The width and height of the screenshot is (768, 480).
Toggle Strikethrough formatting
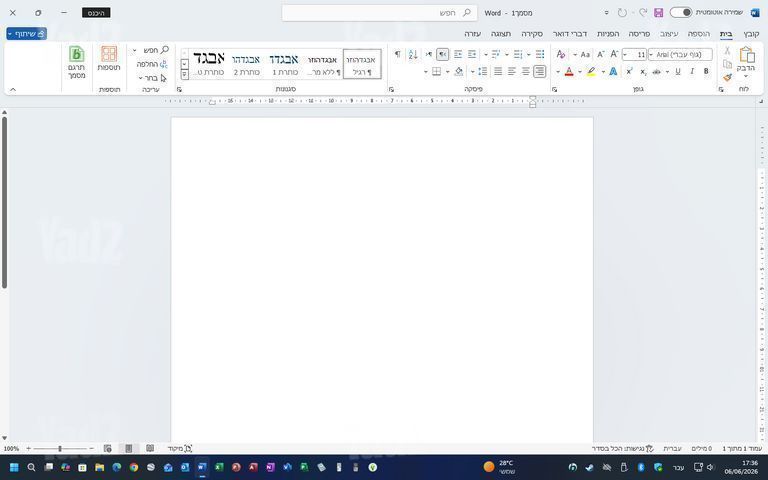pyautogui.click(x=656, y=72)
